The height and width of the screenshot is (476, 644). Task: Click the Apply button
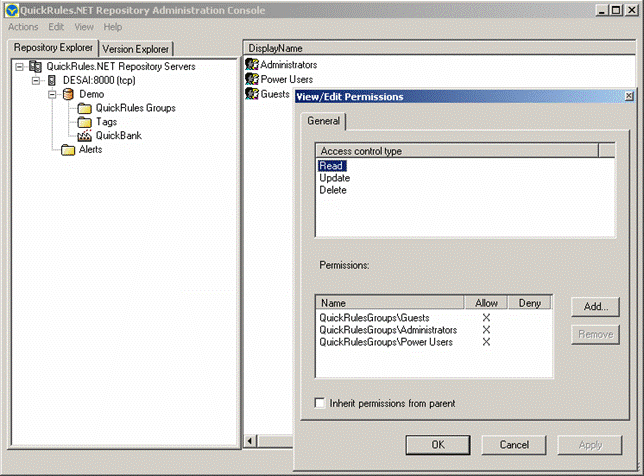[590, 445]
